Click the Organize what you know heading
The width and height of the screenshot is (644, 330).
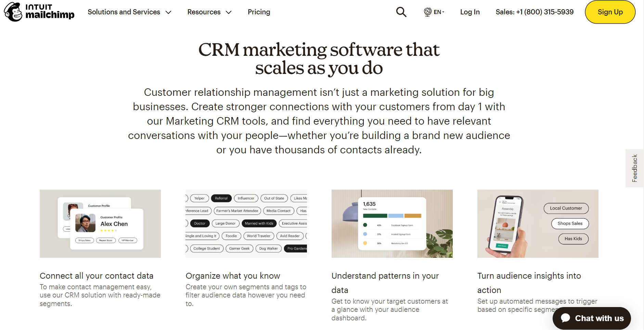[x=233, y=276]
